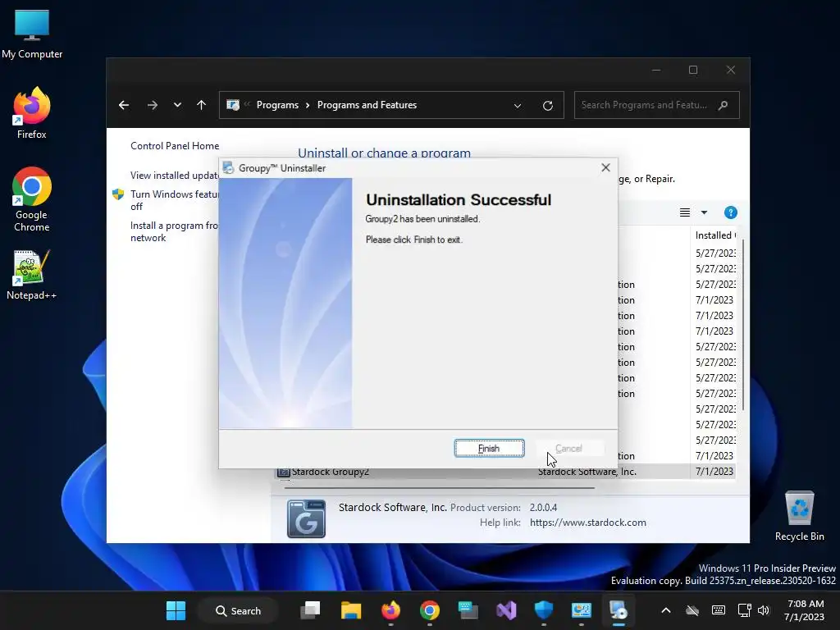840x630 pixels.
Task: Click the view options list icon
Action: click(685, 212)
